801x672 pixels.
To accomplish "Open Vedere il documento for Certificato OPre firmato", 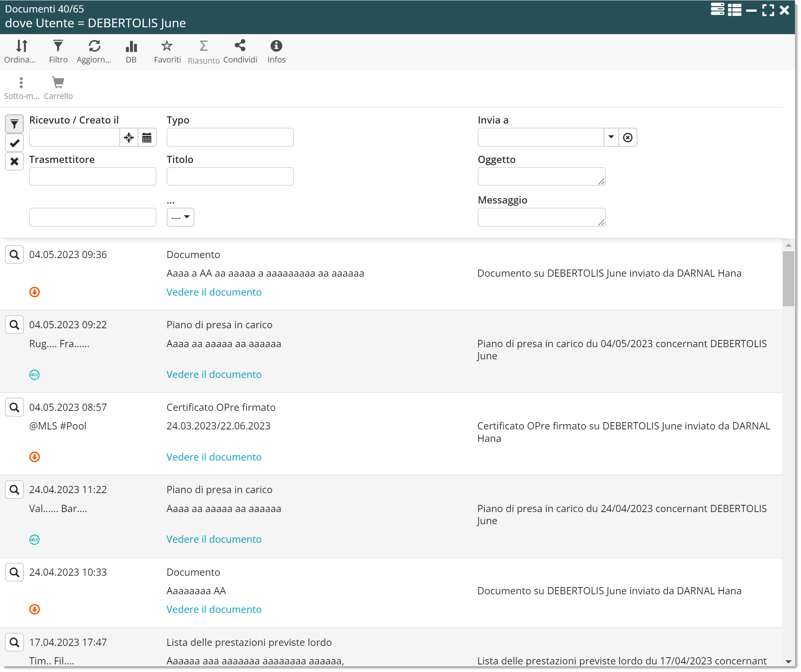I will point(214,457).
